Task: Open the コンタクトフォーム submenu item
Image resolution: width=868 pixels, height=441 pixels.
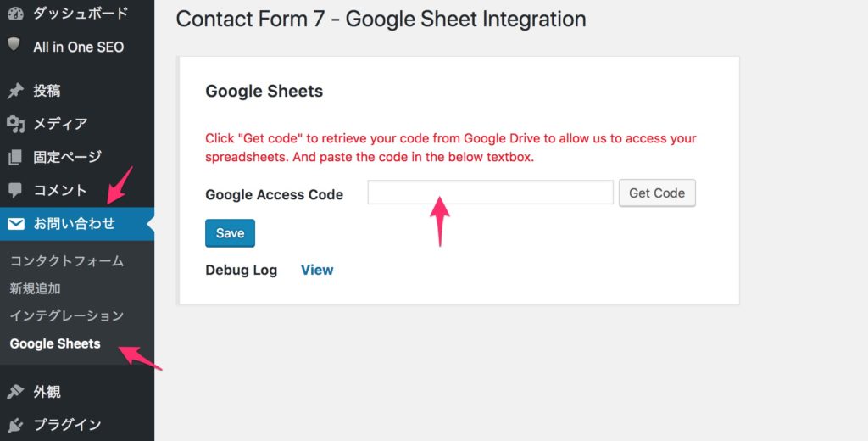Action: (67, 261)
